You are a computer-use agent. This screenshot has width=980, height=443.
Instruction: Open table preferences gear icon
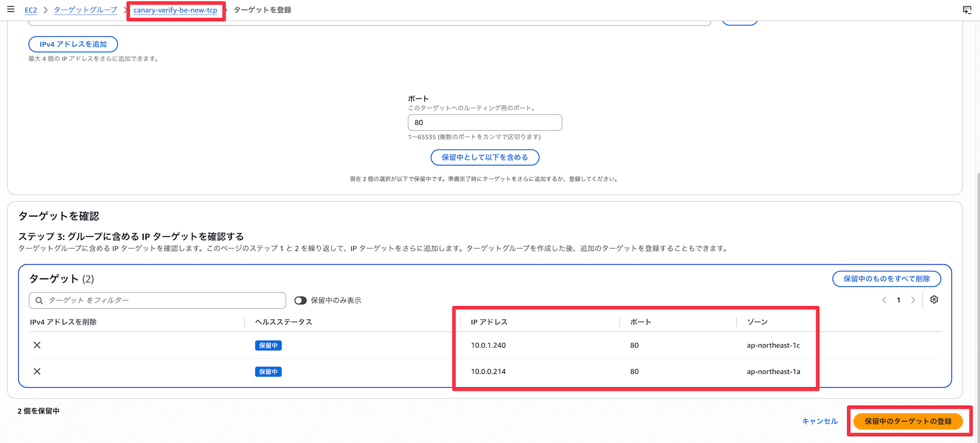[934, 299]
